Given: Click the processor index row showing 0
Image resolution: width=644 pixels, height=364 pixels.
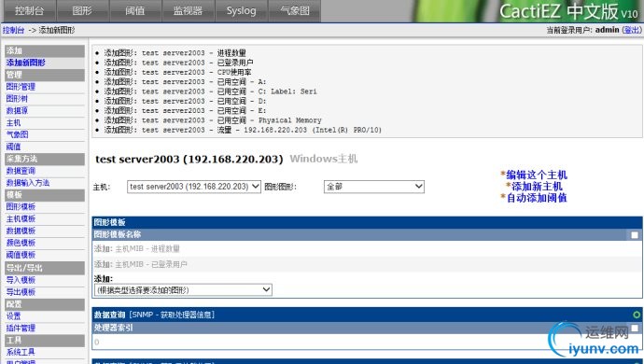Looking at the screenshot, I should point(367,342).
